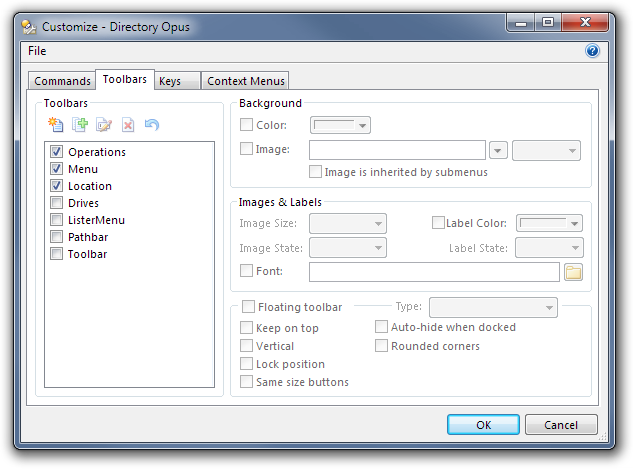Image resolution: width=633 pixels, height=469 pixels.
Task: Switch to the Commands tab
Action: pos(62,81)
